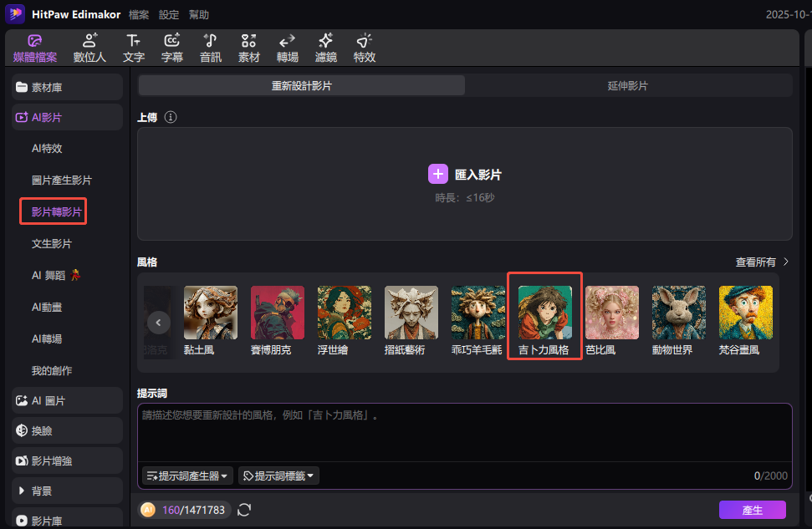This screenshot has height=529, width=812.
Task: Open the 濾鏡 filters panel
Action: point(326,48)
